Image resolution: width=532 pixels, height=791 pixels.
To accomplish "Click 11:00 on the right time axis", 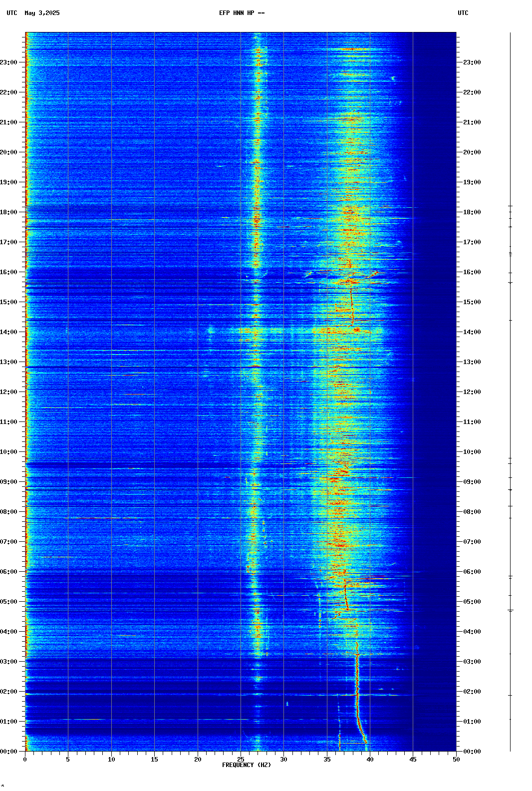I will [x=472, y=422].
